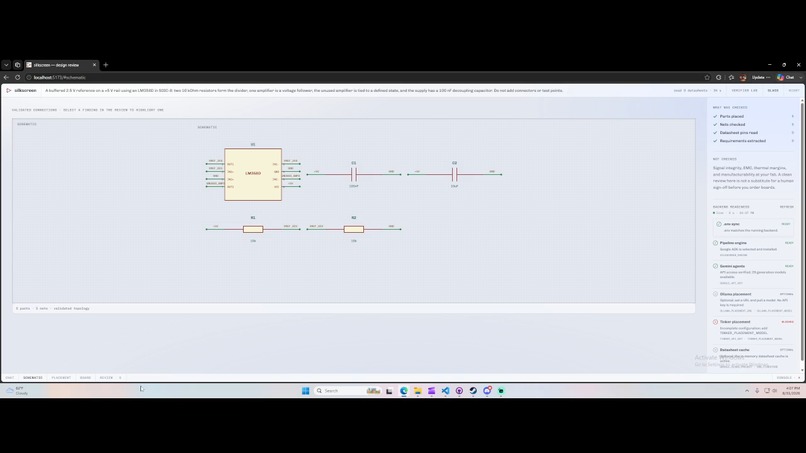Switch to the Placement tab
The image size is (806, 453).
click(x=61, y=377)
